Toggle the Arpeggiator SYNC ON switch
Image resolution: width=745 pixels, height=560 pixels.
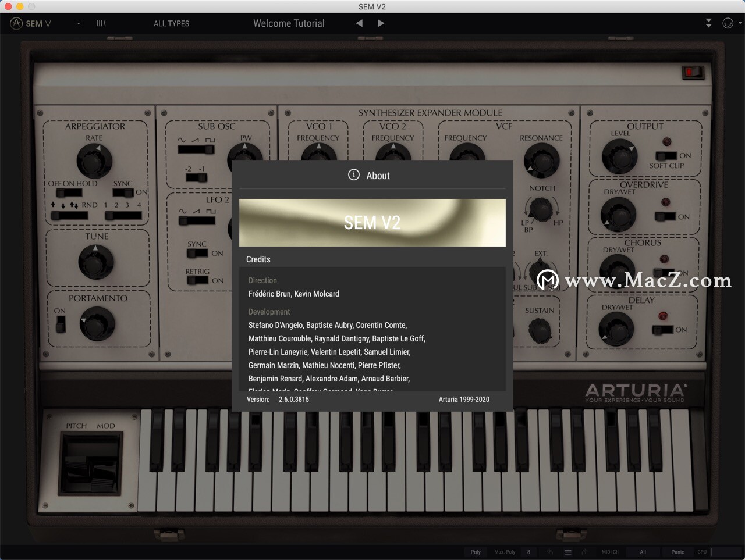pos(123,192)
